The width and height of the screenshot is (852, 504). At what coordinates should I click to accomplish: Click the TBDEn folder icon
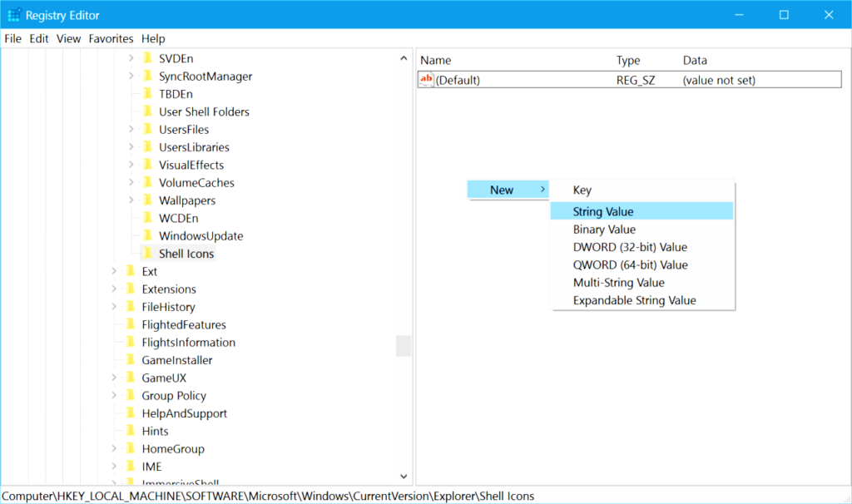[147, 94]
